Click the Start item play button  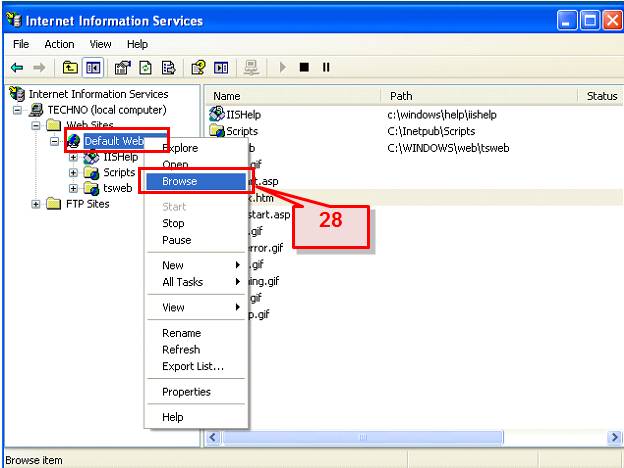coord(283,67)
